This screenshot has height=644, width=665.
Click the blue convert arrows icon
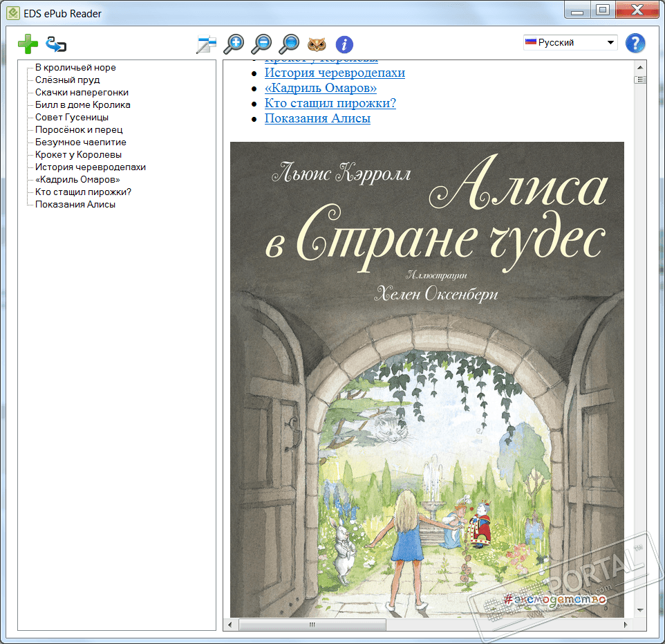(x=56, y=45)
